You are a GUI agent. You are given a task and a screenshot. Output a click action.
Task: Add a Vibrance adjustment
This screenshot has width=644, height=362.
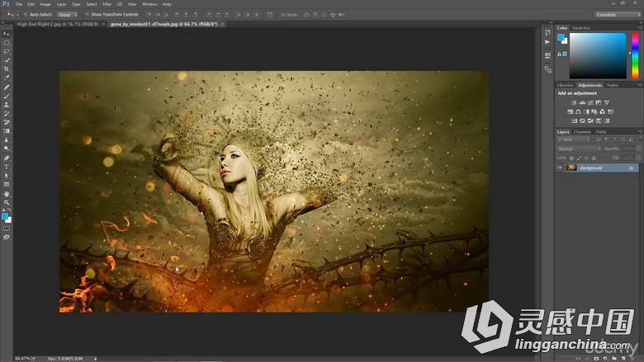pos(607,102)
